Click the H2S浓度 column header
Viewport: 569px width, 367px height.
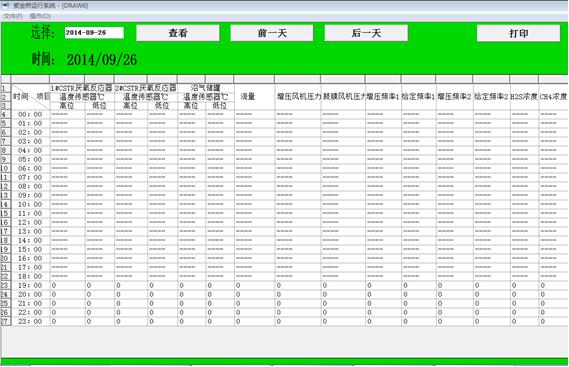tap(524, 97)
